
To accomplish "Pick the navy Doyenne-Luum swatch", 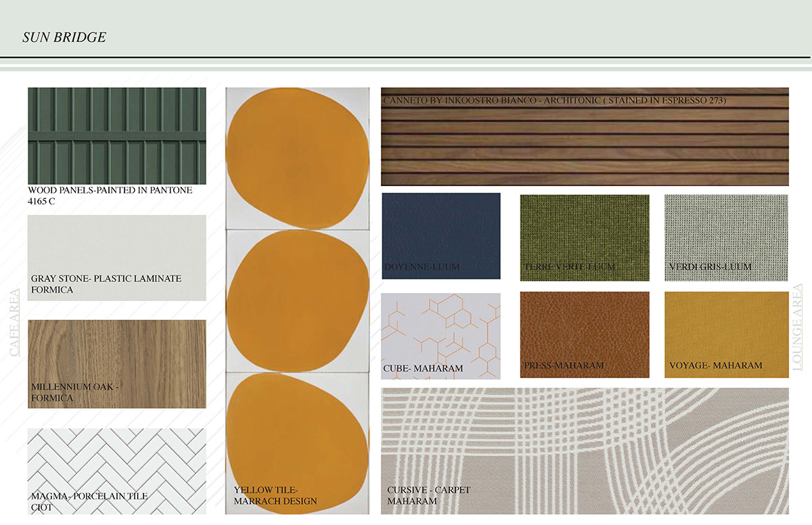I will (441, 236).
